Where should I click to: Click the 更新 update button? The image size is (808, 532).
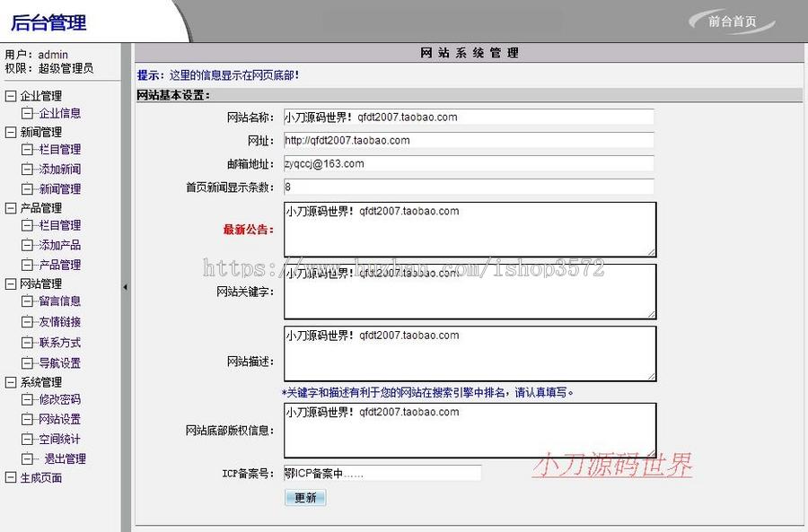tap(305, 498)
